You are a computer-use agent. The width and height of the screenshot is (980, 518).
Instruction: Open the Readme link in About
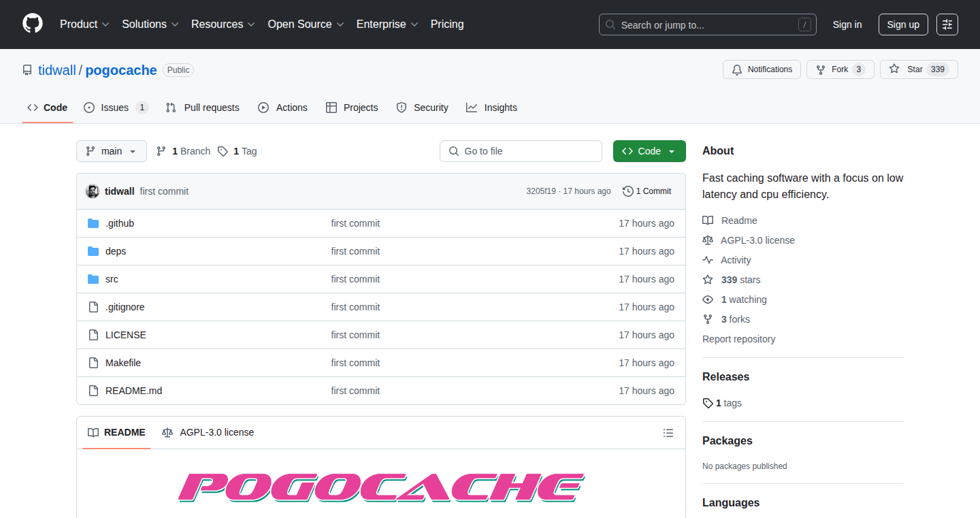pyautogui.click(x=730, y=221)
